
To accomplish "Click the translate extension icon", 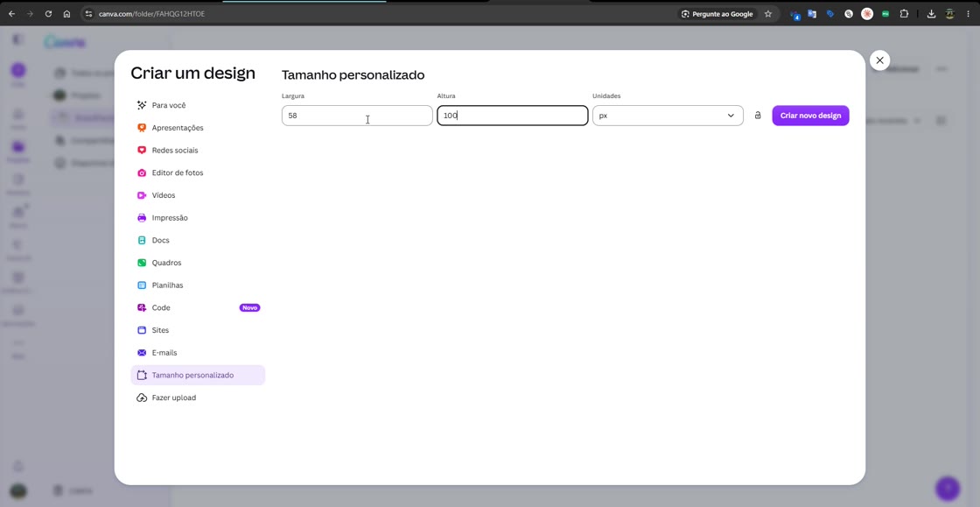I will click(812, 14).
